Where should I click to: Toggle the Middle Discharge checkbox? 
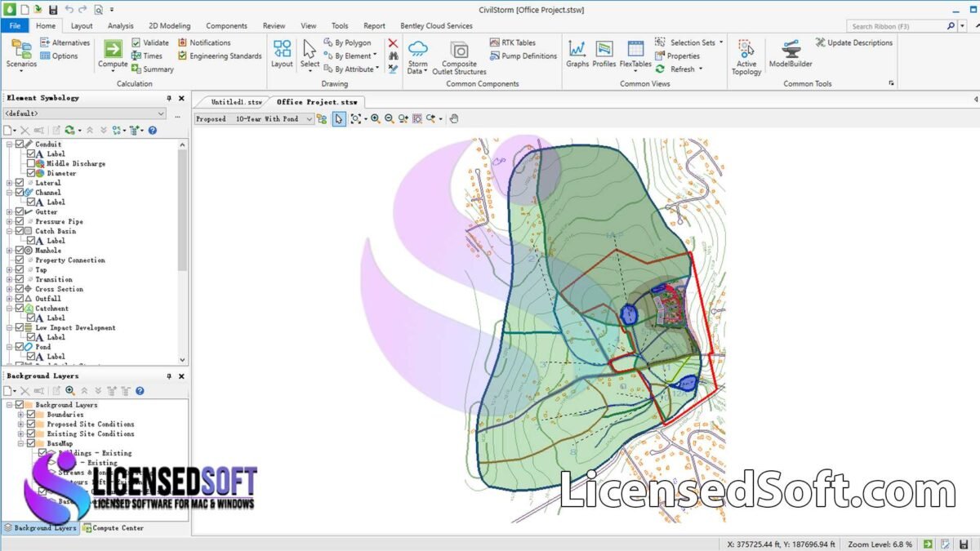click(31, 163)
